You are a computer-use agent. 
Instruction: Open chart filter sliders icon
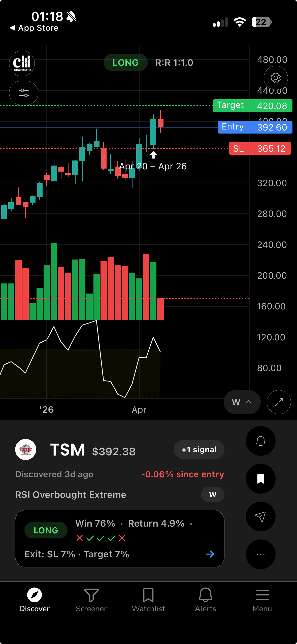(24, 93)
